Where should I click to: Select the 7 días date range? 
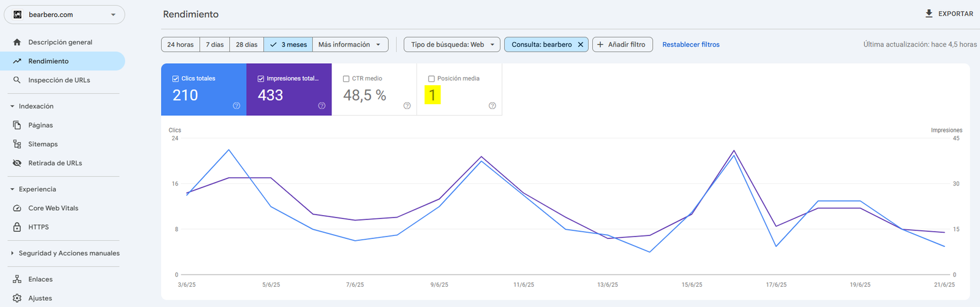pos(214,45)
